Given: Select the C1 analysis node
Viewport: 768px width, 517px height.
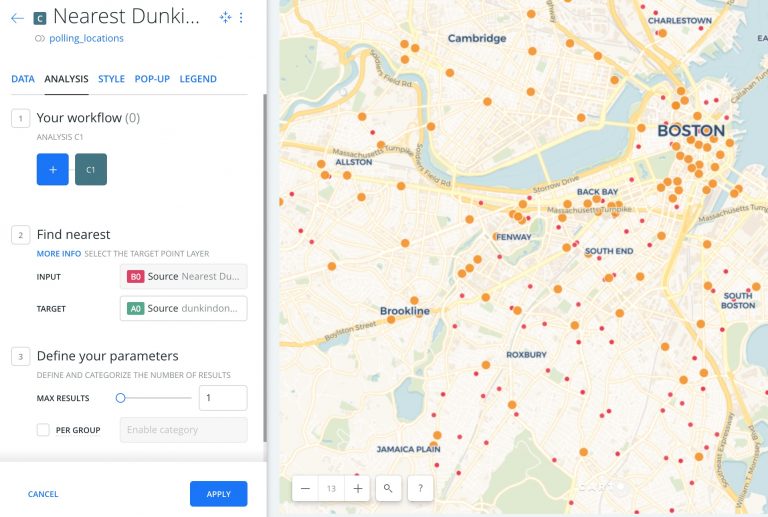Looking at the screenshot, I should (x=91, y=169).
